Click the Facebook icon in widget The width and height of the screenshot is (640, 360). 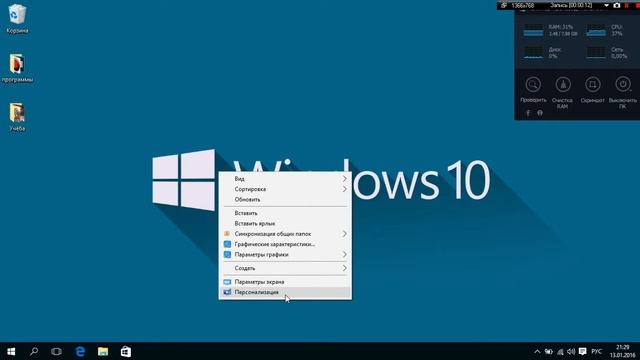click(528, 113)
